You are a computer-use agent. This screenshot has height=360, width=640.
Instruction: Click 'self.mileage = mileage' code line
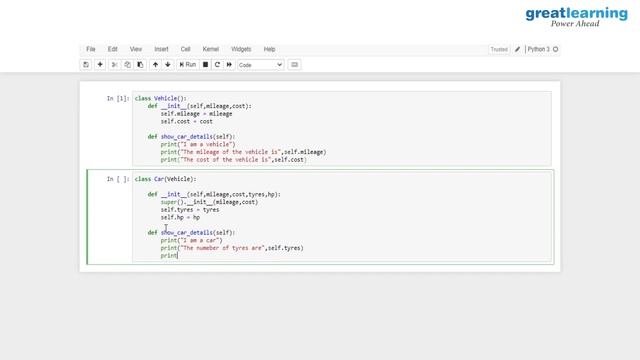pos(196,114)
